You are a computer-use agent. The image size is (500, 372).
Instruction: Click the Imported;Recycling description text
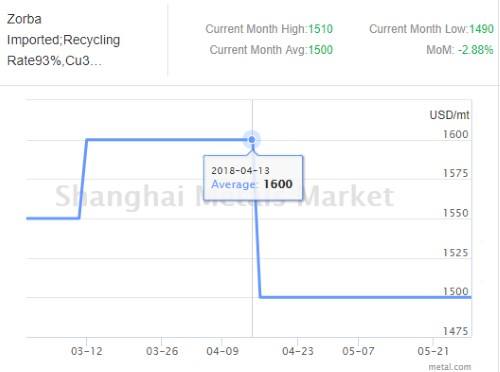click(x=63, y=40)
